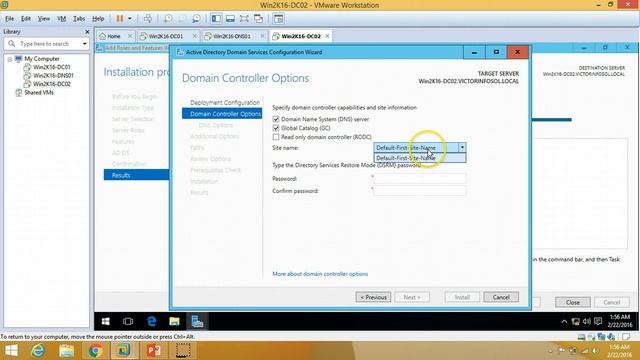Collapse the My Computer tree node
The width and height of the screenshot is (640, 360).
point(9,59)
